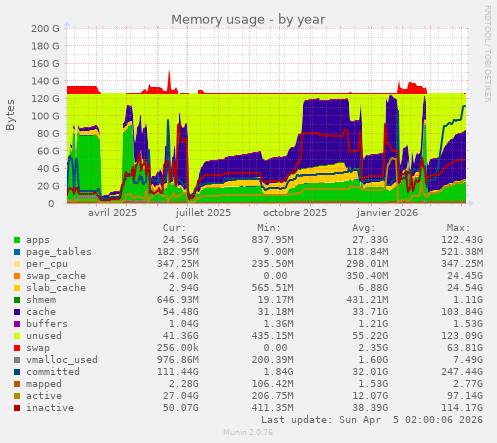Click slab_cache min value 565.51M

pyautogui.click(x=272, y=288)
